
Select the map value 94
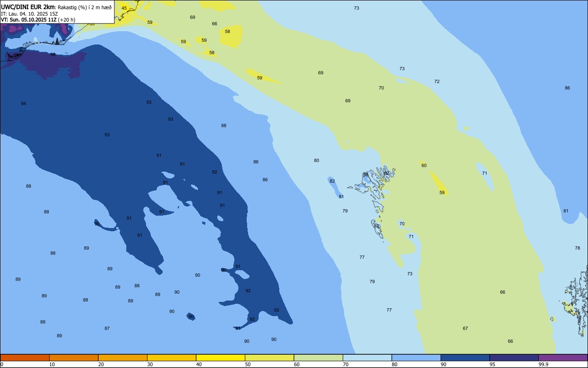coord(23,104)
